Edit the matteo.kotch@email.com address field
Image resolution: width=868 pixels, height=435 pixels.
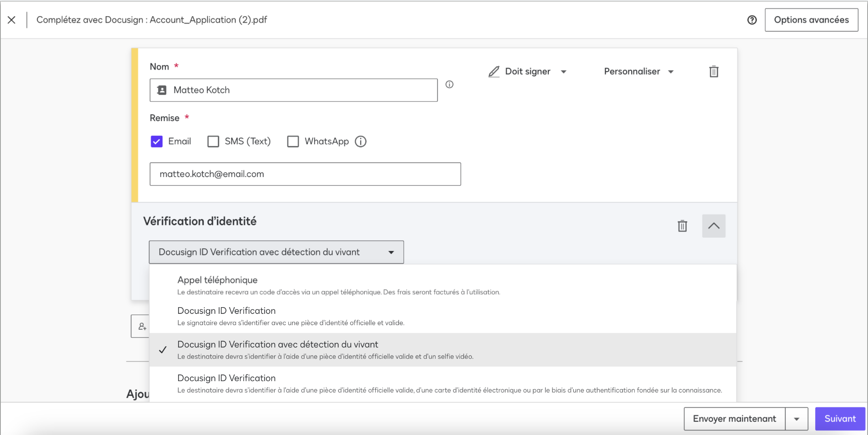coord(305,174)
